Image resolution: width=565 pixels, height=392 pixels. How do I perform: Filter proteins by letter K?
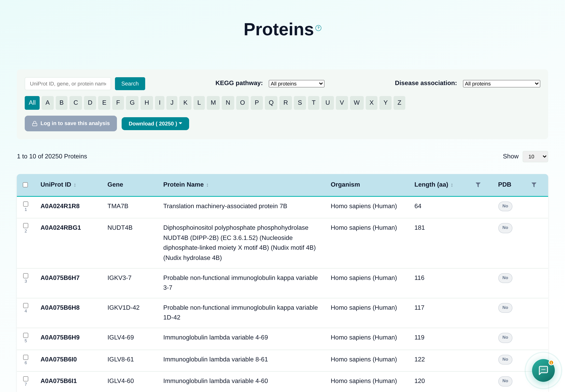coord(185,103)
